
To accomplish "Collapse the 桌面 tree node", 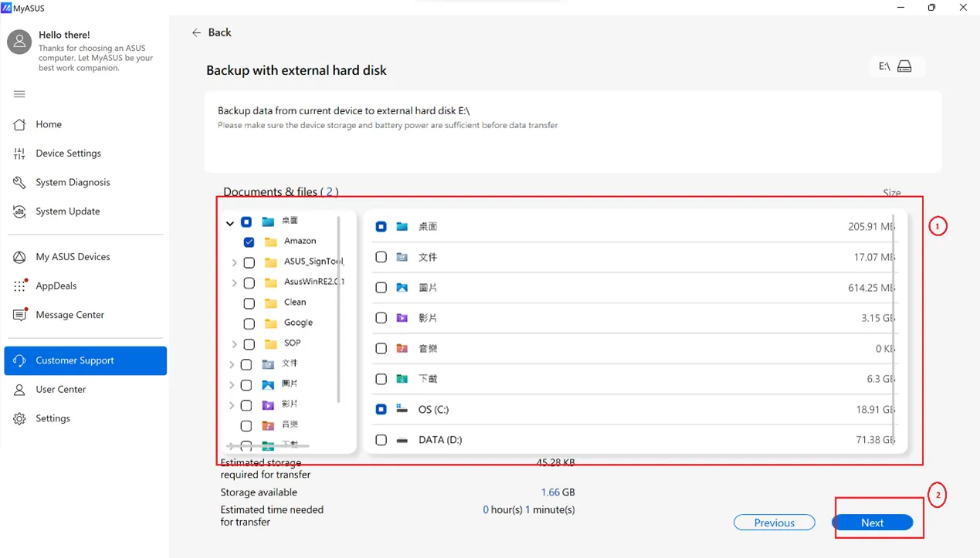I will [x=230, y=222].
